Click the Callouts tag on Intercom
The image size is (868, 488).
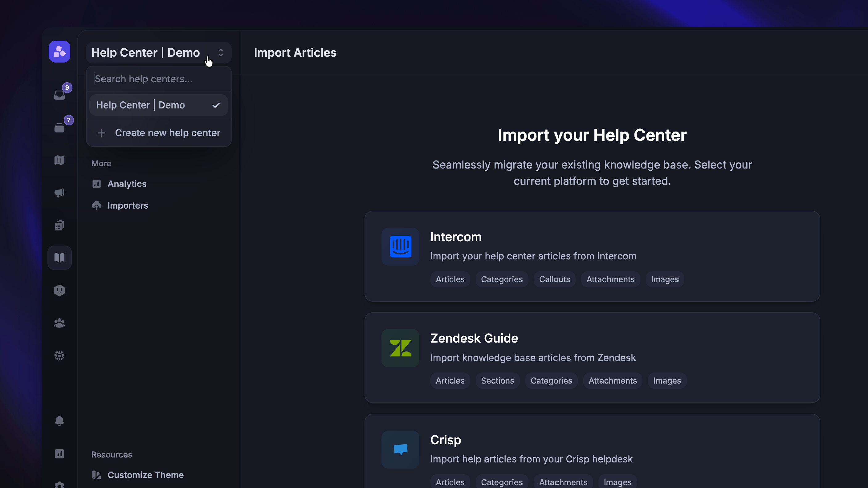(554, 279)
